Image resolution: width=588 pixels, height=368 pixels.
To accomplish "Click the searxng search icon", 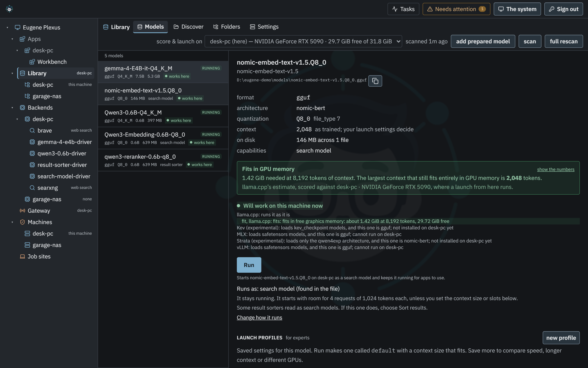I will point(32,188).
